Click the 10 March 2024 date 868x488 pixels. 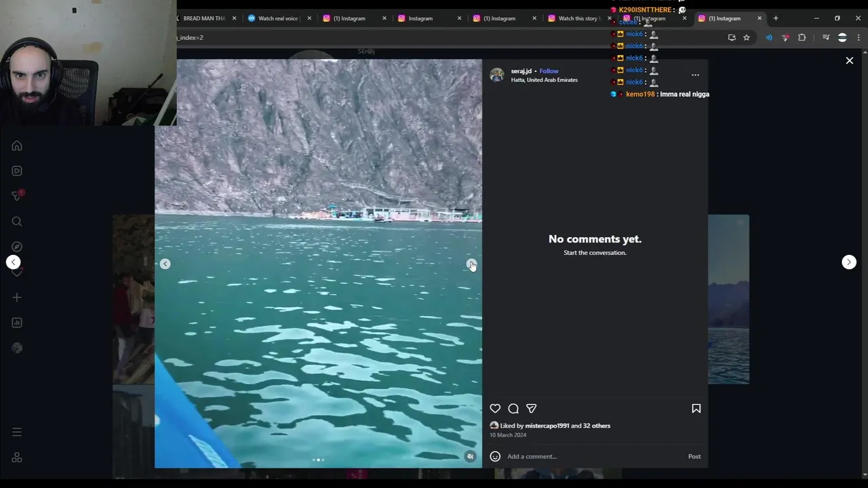click(x=508, y=435)
